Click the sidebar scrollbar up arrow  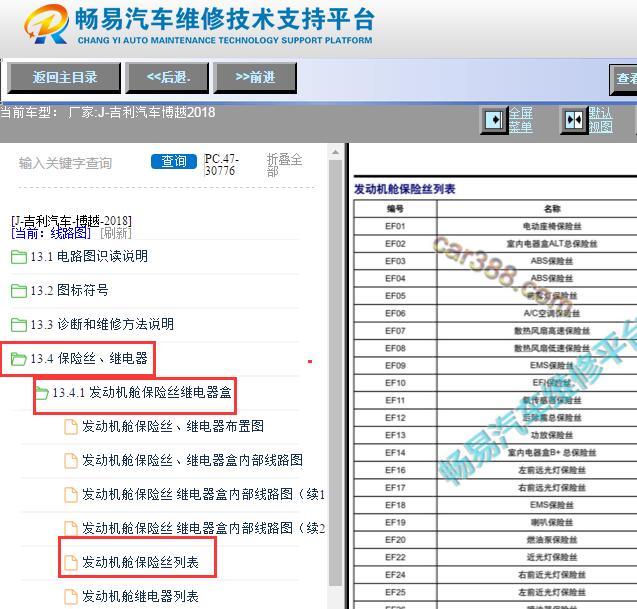(x=335, y=152)
